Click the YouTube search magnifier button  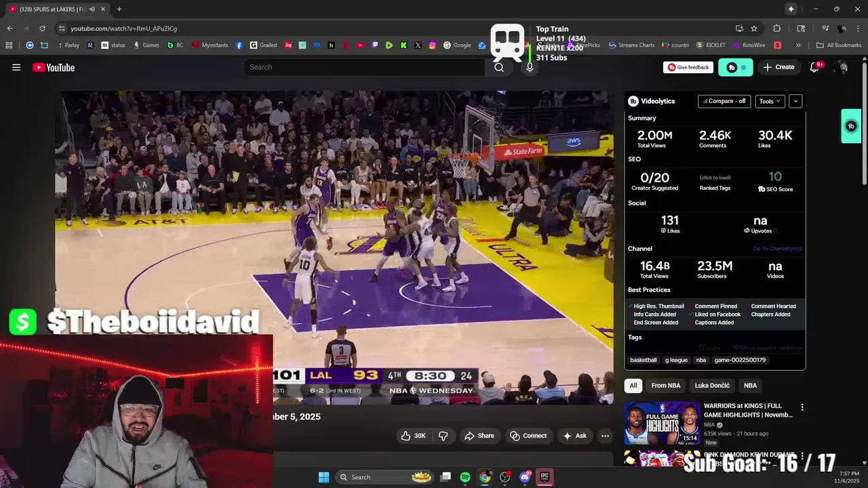point(499,67)
